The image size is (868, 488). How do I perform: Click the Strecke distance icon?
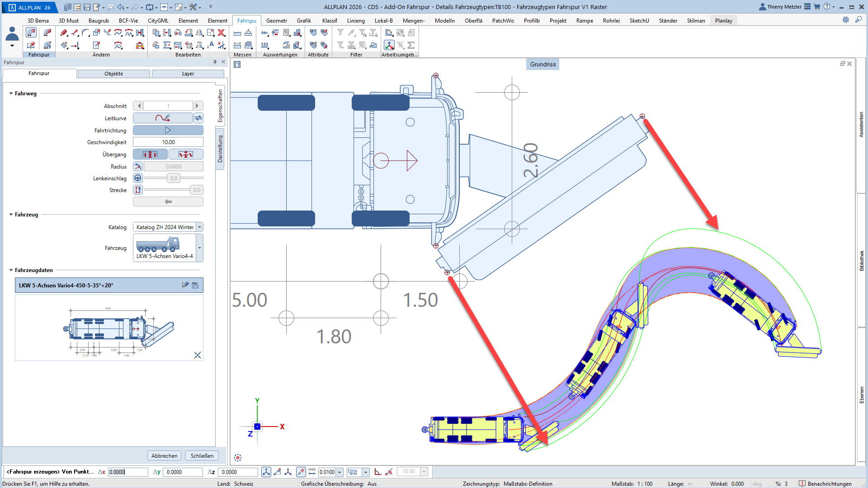[138, 190]
